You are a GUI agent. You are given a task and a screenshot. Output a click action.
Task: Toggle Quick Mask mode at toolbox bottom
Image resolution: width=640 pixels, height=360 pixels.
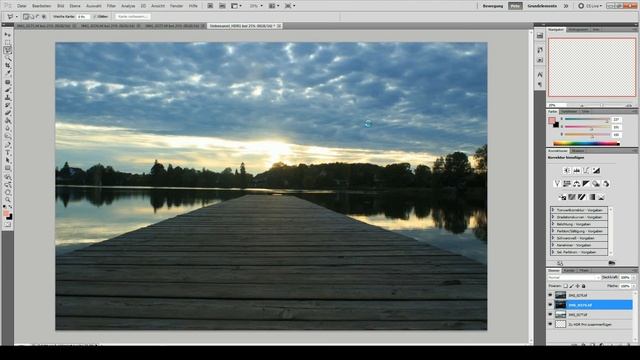[7, 224]
